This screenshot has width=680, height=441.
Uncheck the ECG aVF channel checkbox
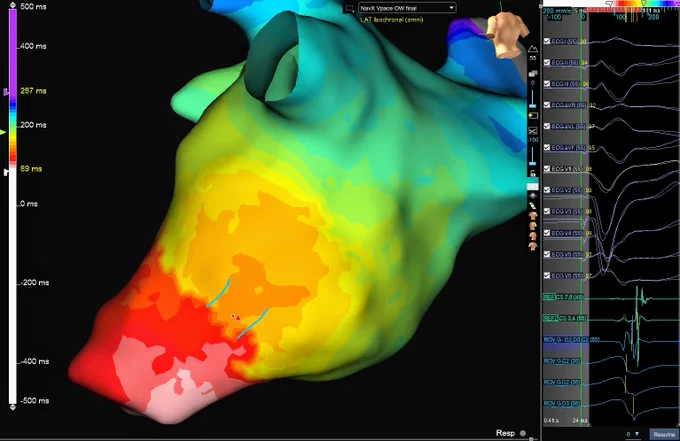547,147
